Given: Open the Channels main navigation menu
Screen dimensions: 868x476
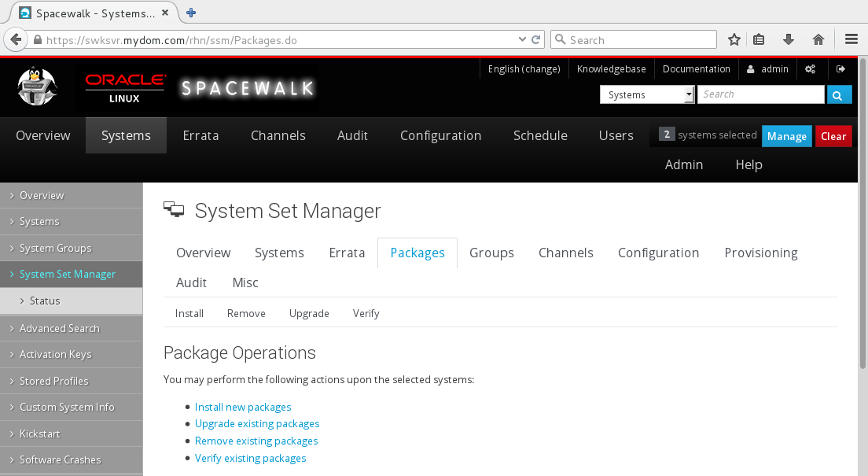Looking at the screenshot, I should pyautogui.click(x=278, y=136).
